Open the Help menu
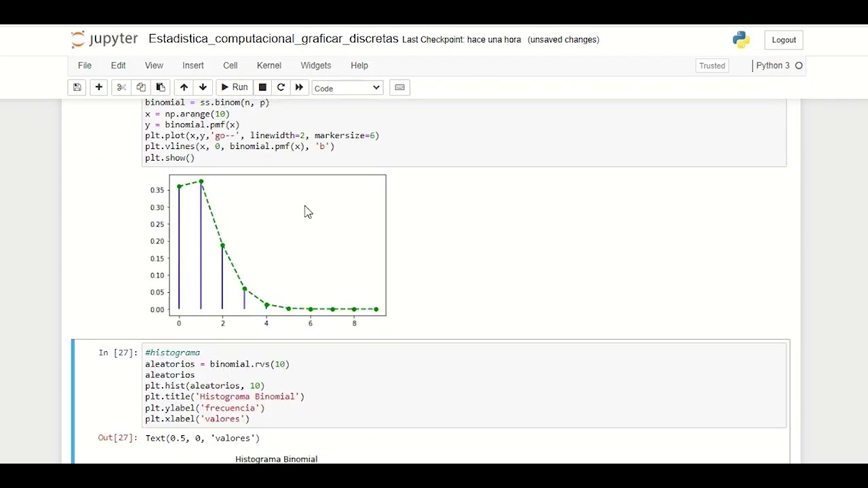Screen dimensions: 868x488 (x=359, y=66)
